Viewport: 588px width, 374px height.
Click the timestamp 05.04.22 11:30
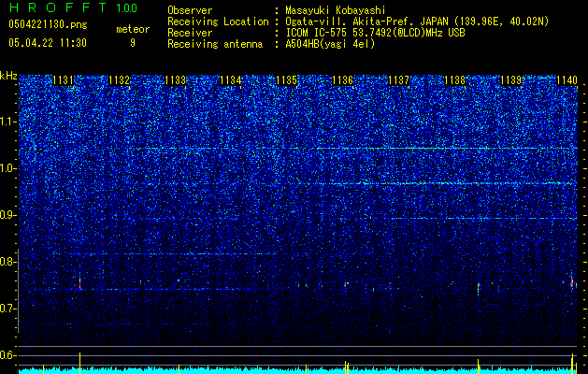48,43
